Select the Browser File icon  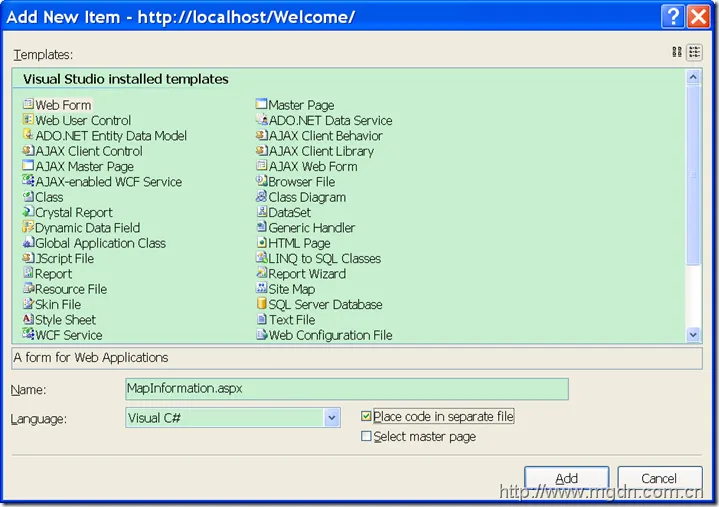(x=261, y=181)
